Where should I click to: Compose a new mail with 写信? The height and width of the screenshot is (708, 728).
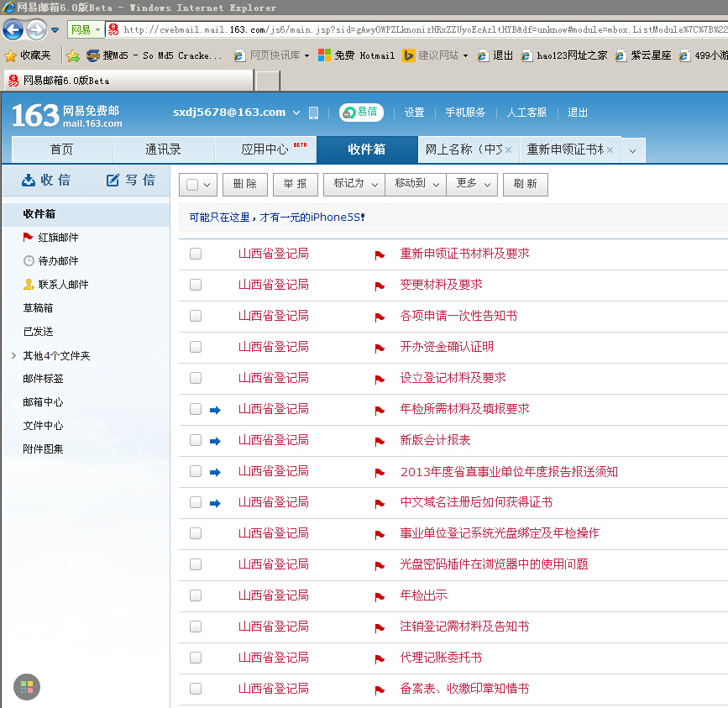[130, 180]
